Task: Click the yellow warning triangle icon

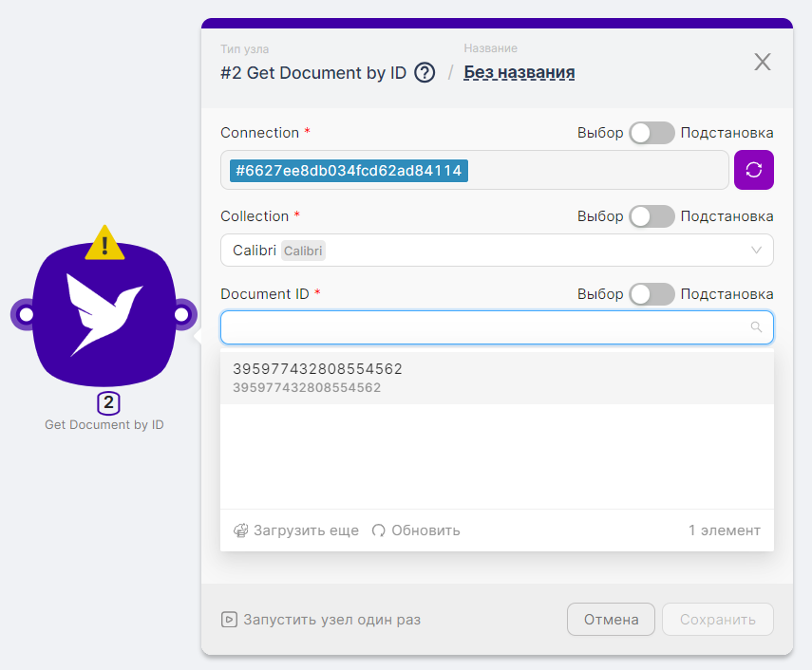Action: pos(104,243)
